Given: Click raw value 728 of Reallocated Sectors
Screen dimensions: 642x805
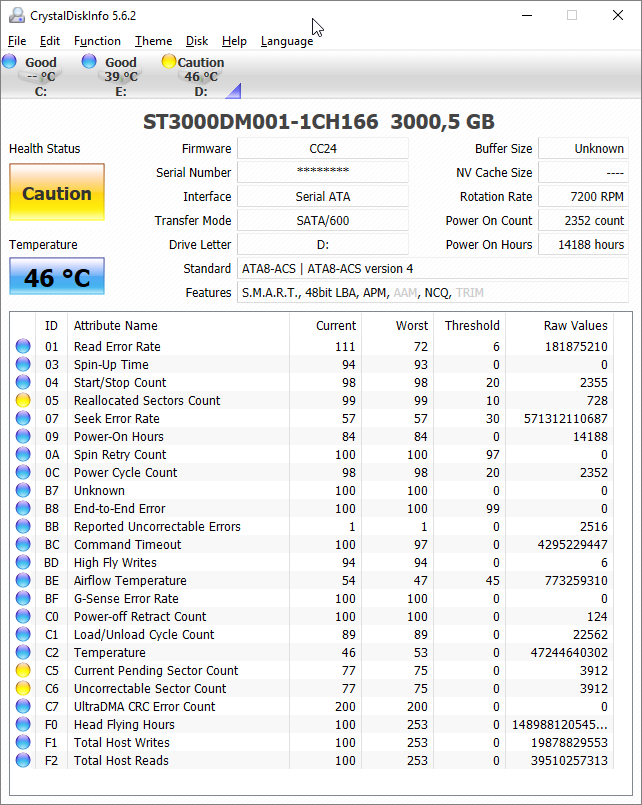Looking at the screenshot, I should (597, 400).
